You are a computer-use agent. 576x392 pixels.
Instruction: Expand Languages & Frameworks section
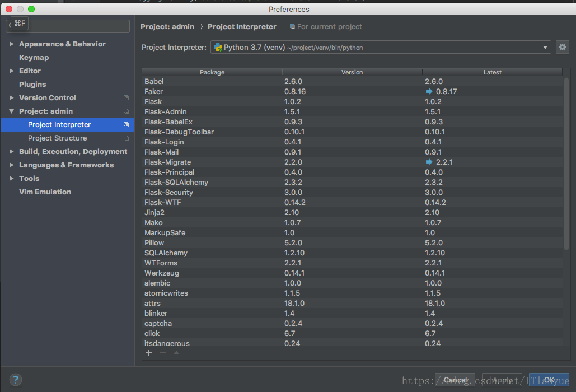[11, 165]
